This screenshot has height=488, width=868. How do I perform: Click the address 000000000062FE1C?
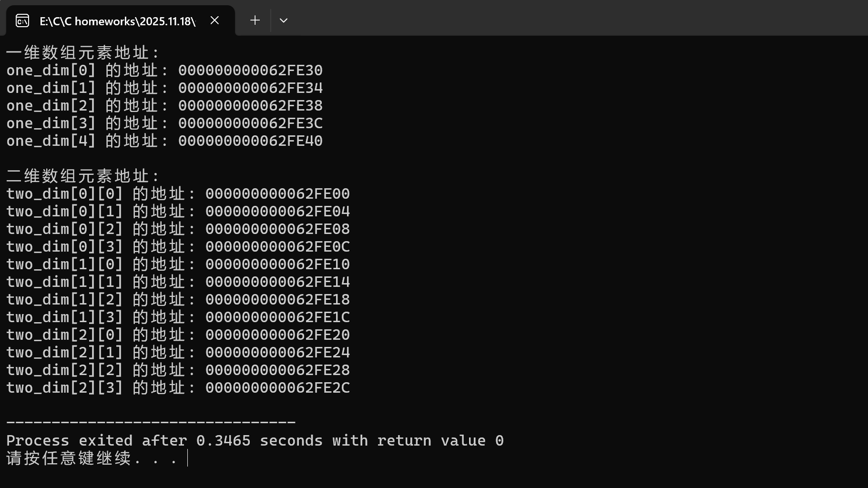(x=278, y=317)
